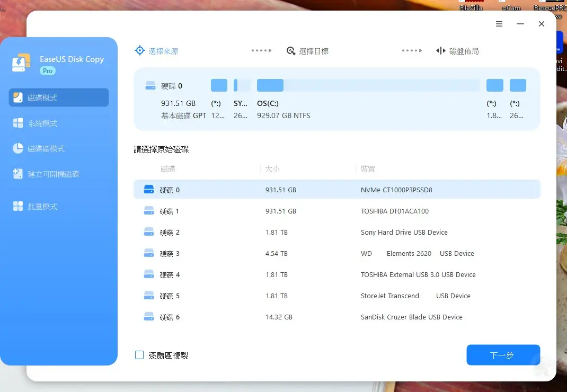This screenshot has height=392, width=567.
Task: Click the 請選擇原始磁碟 heading
Action: [161, 149]
